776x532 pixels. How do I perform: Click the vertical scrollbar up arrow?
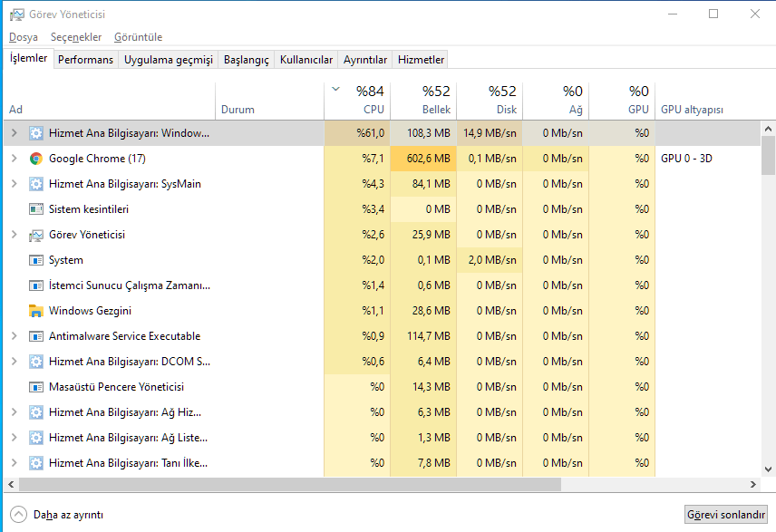[768, 129]
